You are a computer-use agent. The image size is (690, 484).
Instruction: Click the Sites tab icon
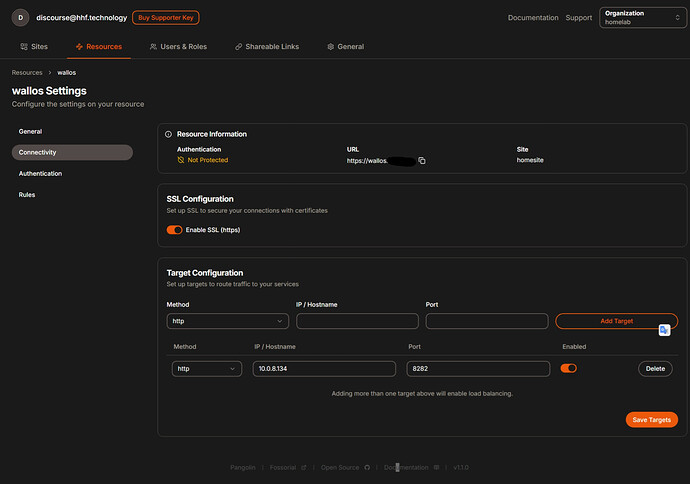tap(24, 47)
